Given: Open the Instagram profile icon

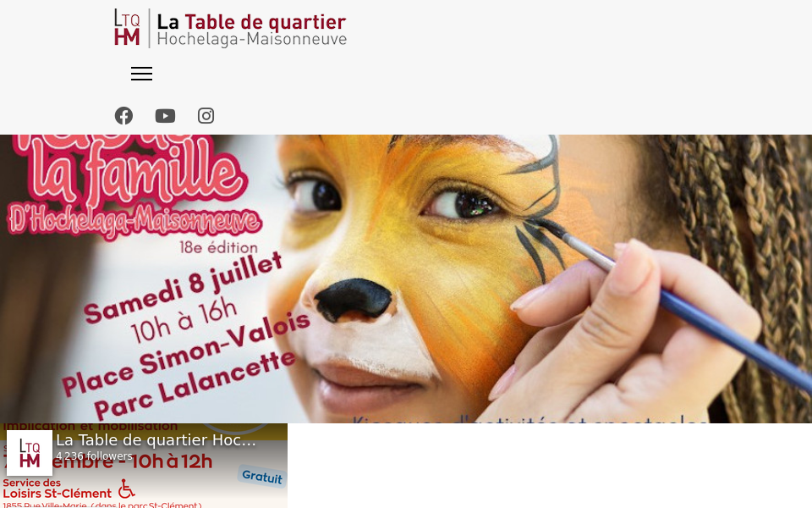Looking at the screenshot, I should [x=206, y=116].
